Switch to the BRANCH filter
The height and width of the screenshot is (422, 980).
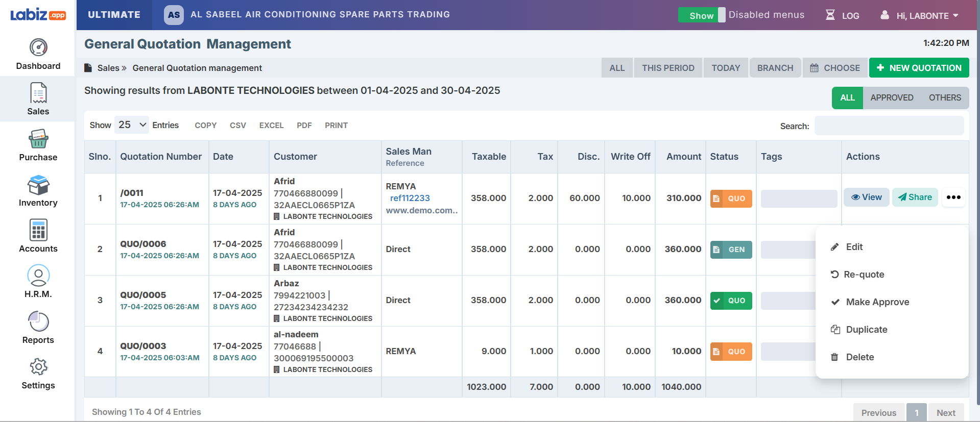point(775,68)
